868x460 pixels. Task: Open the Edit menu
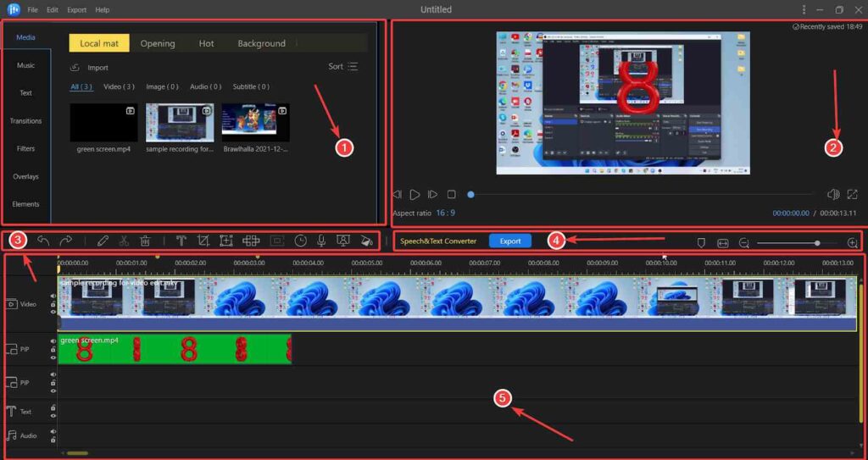click(x=52, y=10)
